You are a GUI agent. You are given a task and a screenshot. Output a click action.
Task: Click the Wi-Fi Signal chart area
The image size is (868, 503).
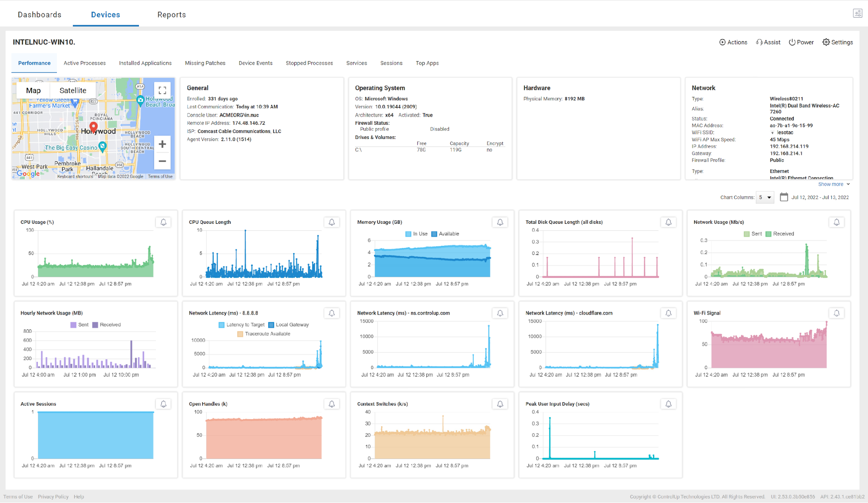coord(769,345)
